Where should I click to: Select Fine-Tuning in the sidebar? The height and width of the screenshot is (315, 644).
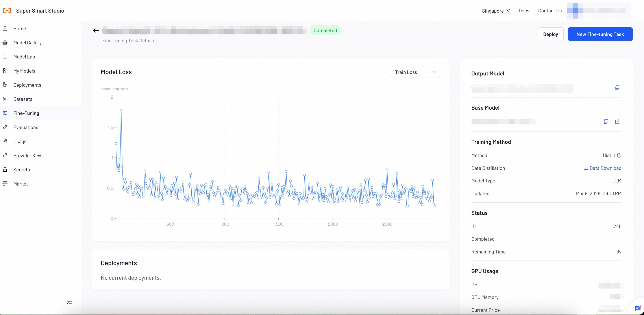point(26,113)
